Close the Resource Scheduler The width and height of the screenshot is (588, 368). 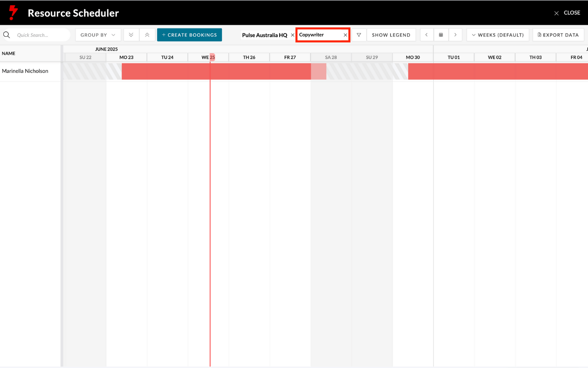coord(567,13)
